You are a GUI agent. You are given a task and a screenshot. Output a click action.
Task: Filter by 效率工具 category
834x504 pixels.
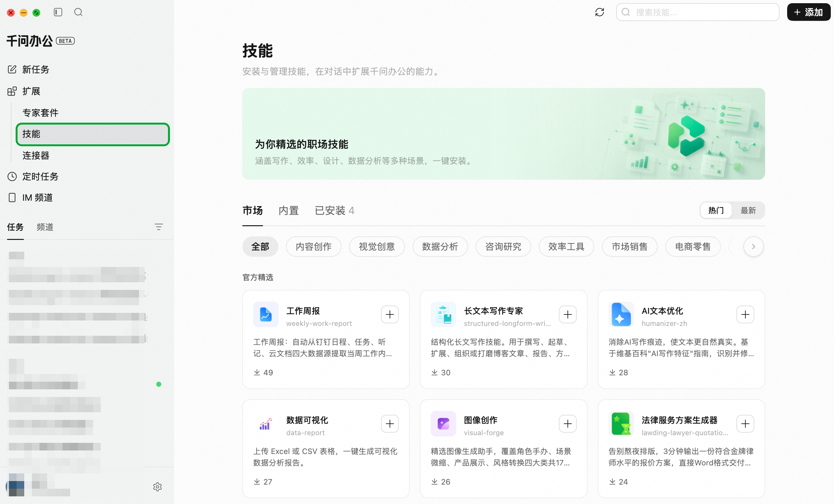pyautogui.click(x=566, y=247)
